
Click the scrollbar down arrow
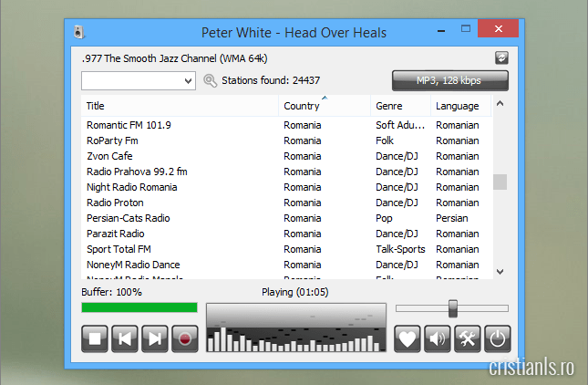(500, 271)
